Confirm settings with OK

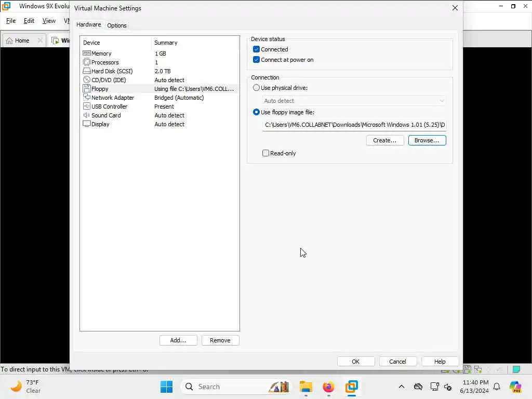(x=355, y=362)
